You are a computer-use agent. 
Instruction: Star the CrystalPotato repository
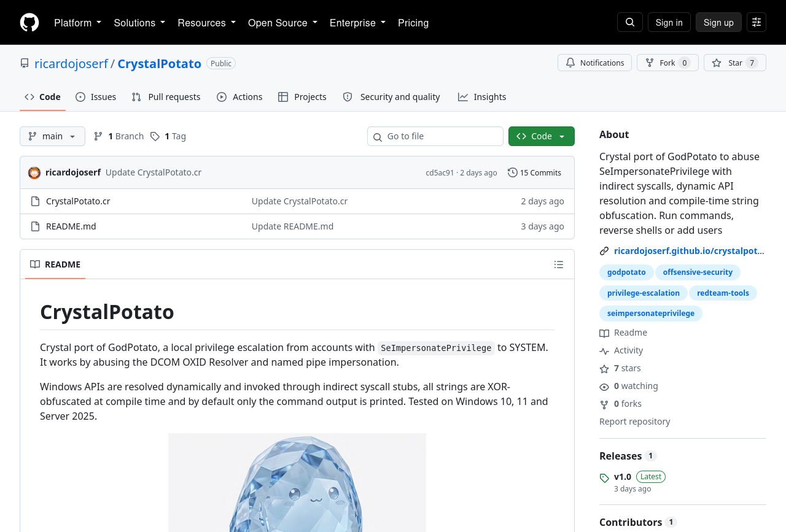click(735, 63)
